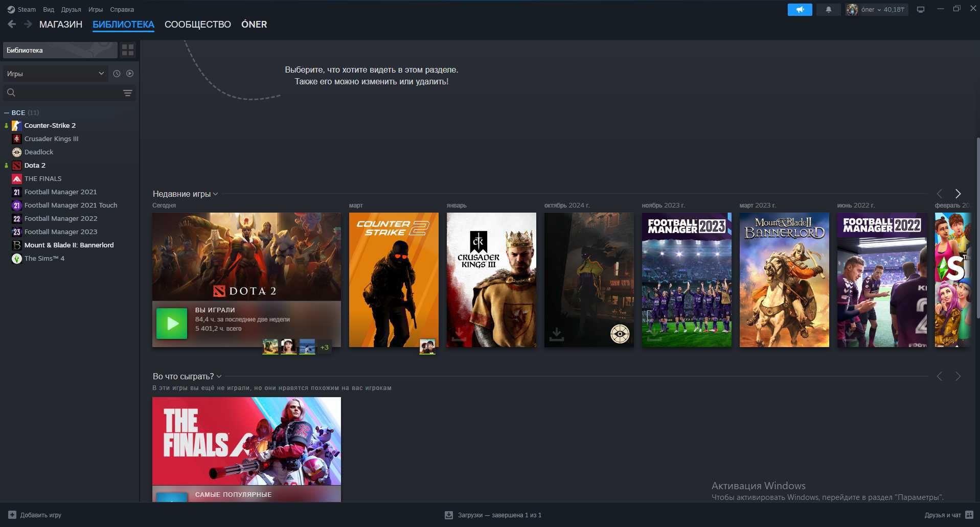Screen dimensions: 980x527
Task: Click the Dota 2 icon in sidebar
Action: (17, 165)
